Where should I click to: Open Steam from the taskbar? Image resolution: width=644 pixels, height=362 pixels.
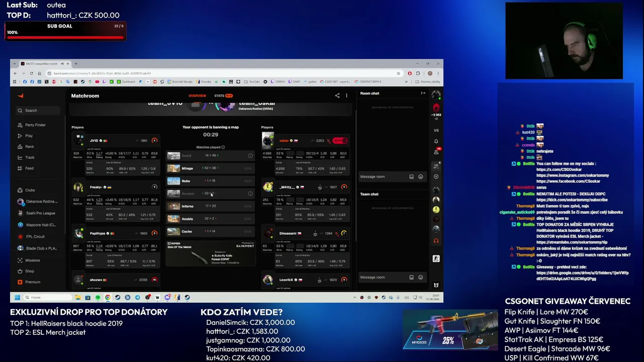click(x=118, y=298)
